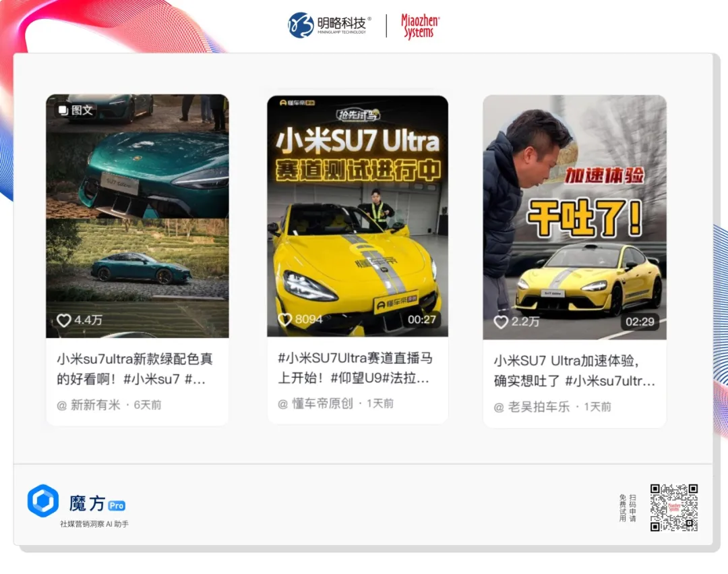Click the 扫码申请 免费试用 label
Viewport: 728px width, 574px height.
(x=628, y=508)
